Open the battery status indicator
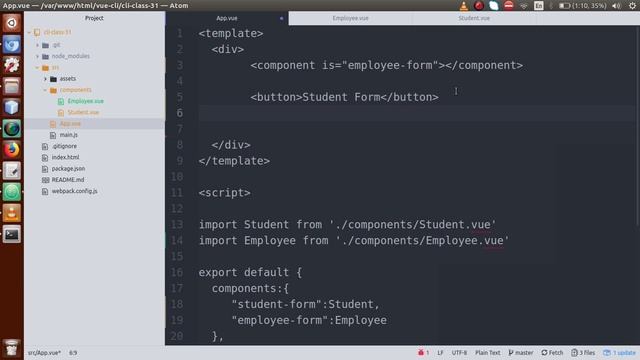 click(x=582, y=6)
